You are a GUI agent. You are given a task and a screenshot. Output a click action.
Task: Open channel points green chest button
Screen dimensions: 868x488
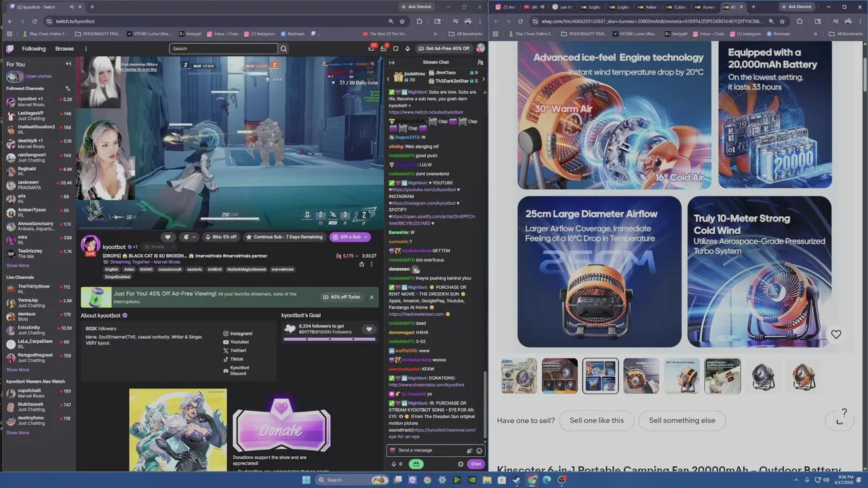point(416,464)
